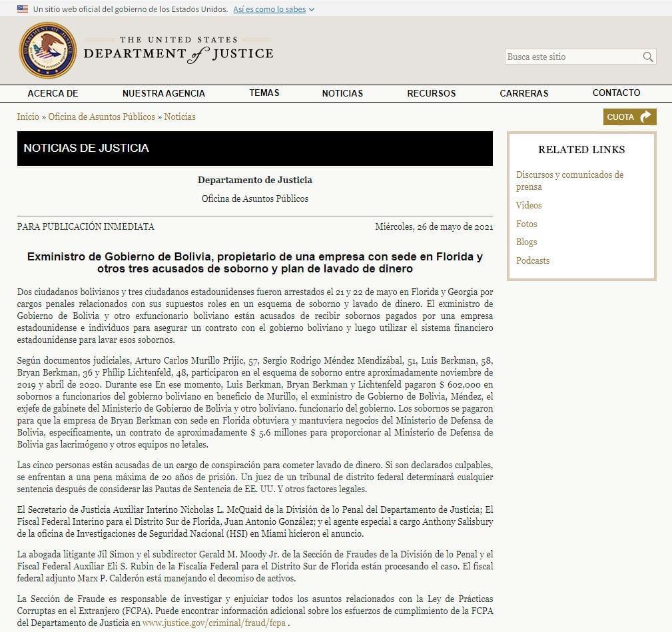Open the Blogs related link

526,242
